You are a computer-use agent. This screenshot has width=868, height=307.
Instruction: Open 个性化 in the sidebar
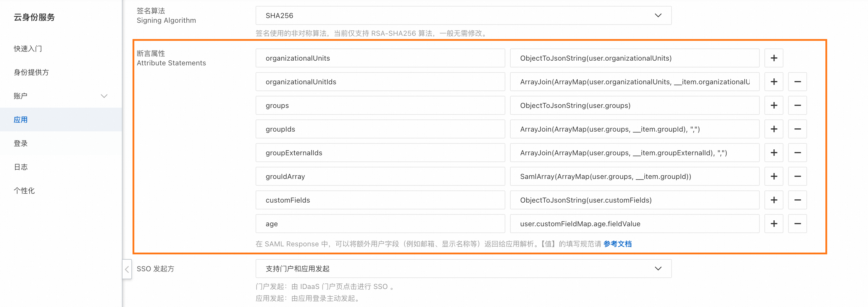[x=61, y=190]
